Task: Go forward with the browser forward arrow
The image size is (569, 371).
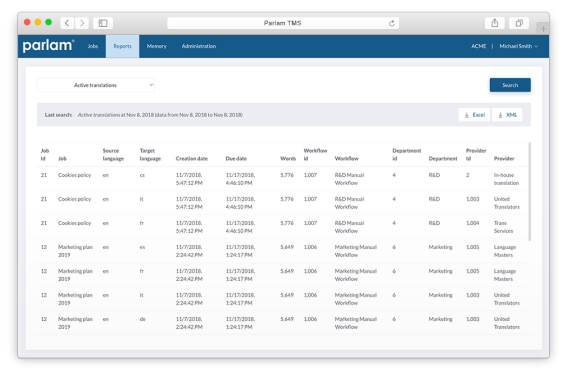Action: pos(82,23)
